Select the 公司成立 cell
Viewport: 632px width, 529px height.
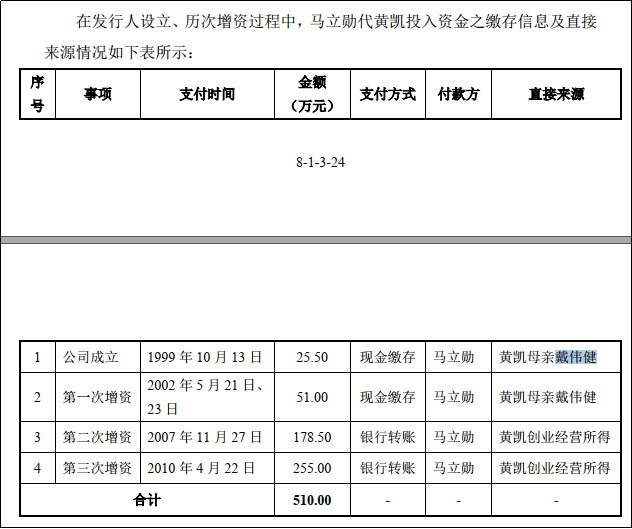[91, 357]
